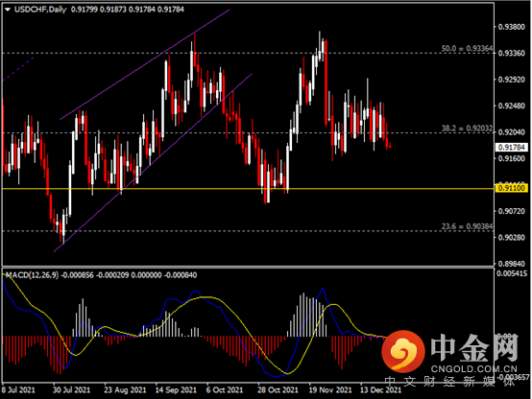This screenshot has height=399, width=532.
Task: Select the lower purple channel trendline
Action: click(x=153, y=163)
